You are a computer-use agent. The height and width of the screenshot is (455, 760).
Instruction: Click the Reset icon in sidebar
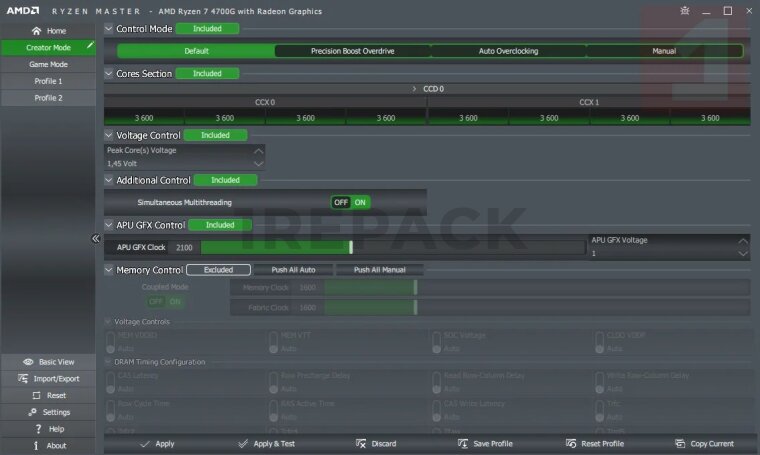34,395
